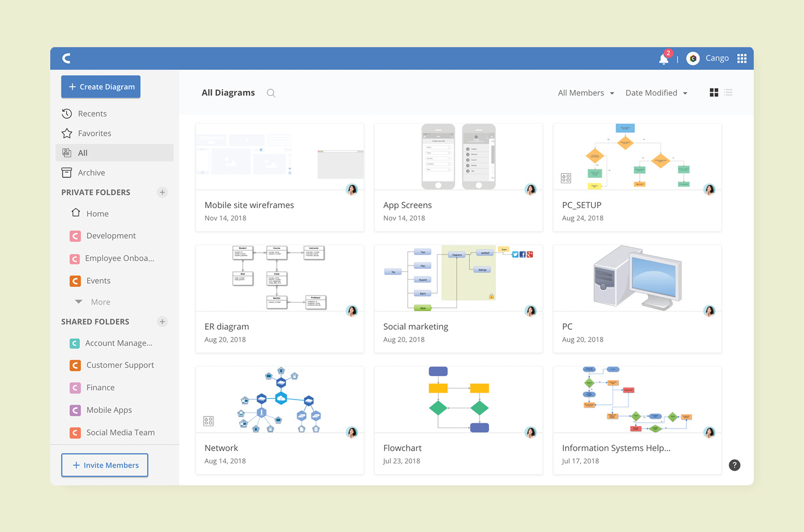Screen dimensions: 804x532
Task: Open the All Members filter dropdown
Action: (585, 93)
